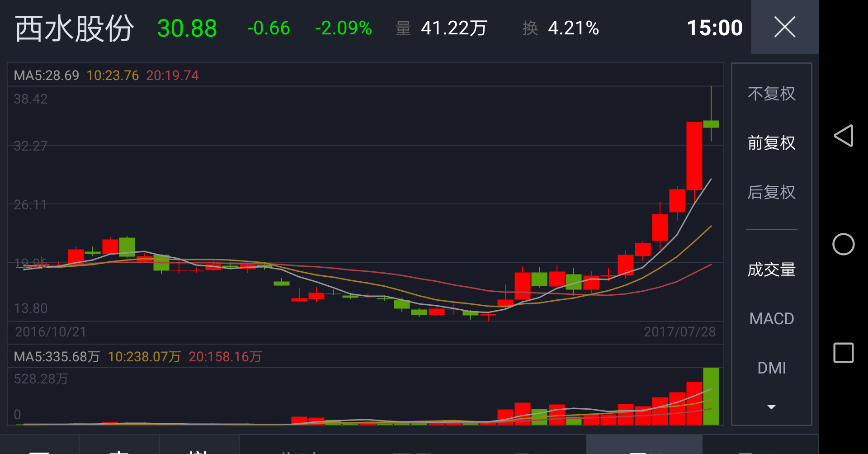The image size is (868, 454).
Task: Tap the 26.11 price axis label
Action: 31,205
